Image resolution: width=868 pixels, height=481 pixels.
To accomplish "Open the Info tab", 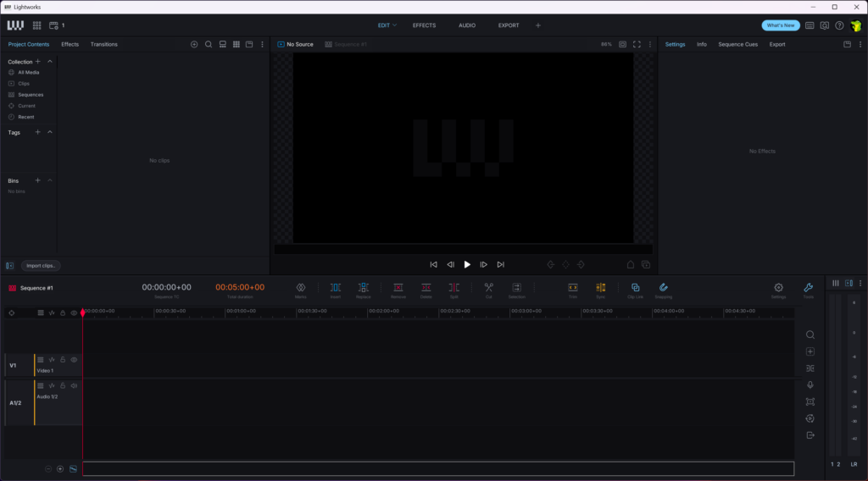I will (701, 44).
